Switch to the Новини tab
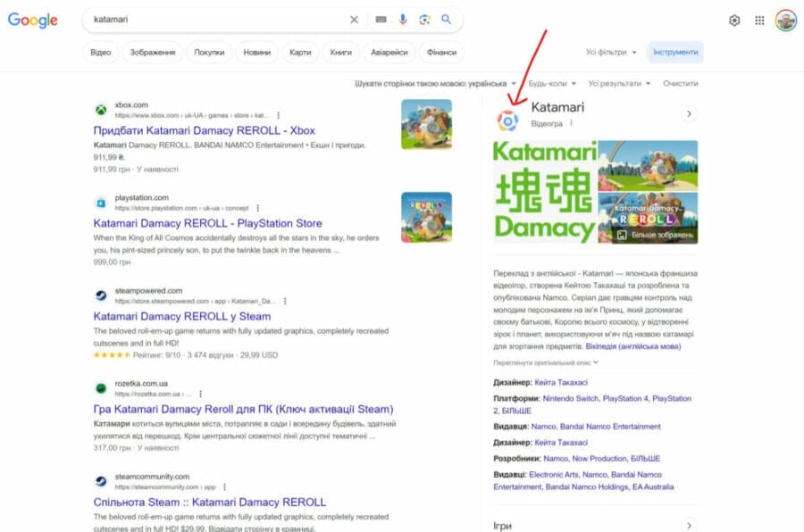804x532 pixels. click(x=257, y=53)
